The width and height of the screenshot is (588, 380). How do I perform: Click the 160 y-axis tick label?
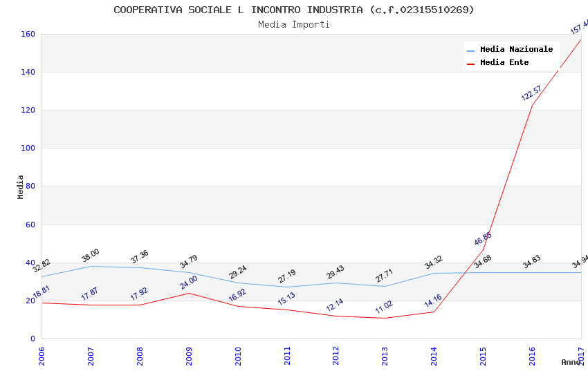(28, 34)
